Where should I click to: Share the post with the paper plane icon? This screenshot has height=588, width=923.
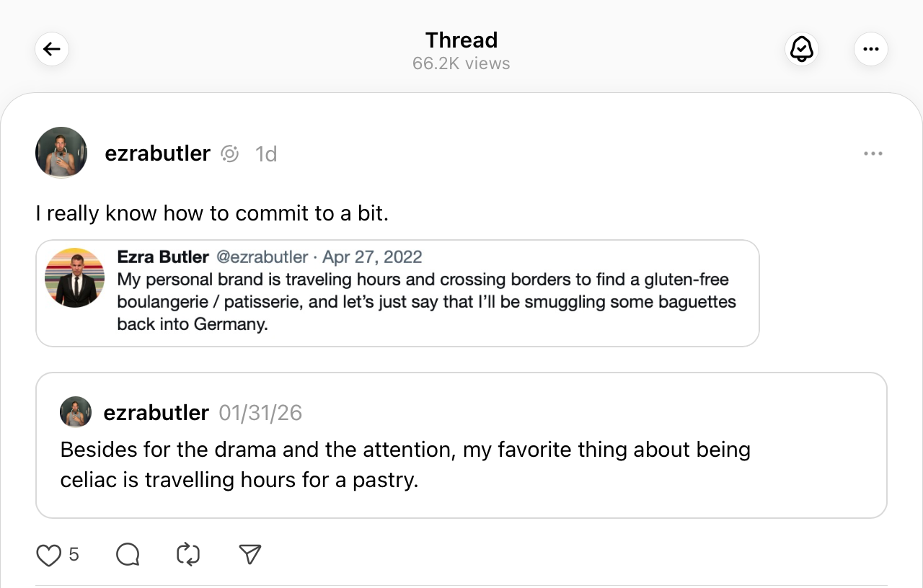click(x=249, y=554)
